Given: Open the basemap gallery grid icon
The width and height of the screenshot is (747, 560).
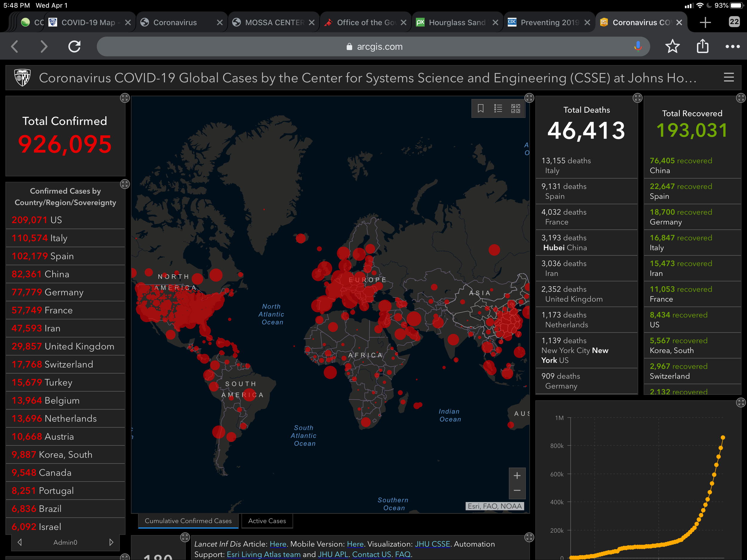Looking at the screenshot, I should pyautogui.click(x=516, y=108).
